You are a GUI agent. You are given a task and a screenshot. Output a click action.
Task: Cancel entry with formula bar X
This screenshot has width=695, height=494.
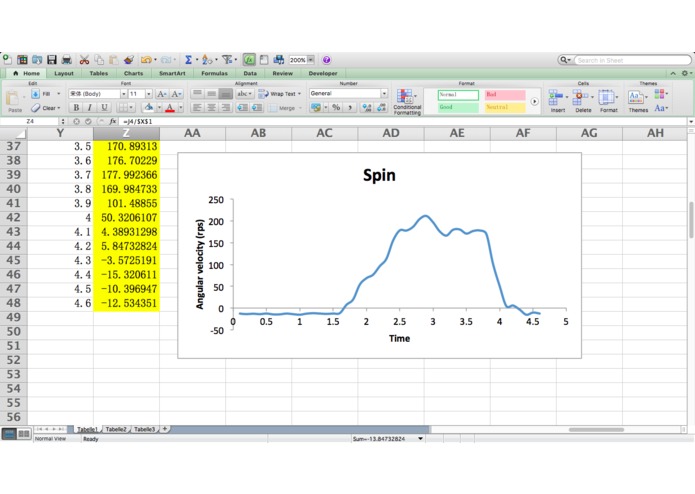coord(76,121)
